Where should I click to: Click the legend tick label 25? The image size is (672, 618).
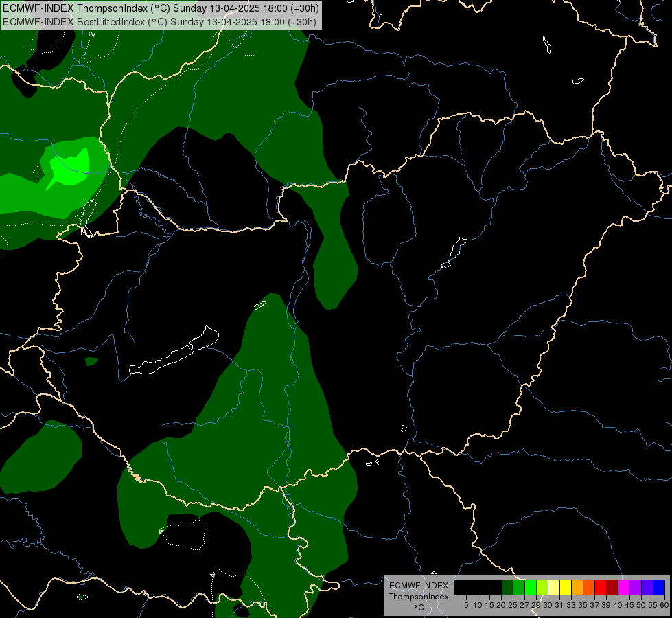pos(513,605)
